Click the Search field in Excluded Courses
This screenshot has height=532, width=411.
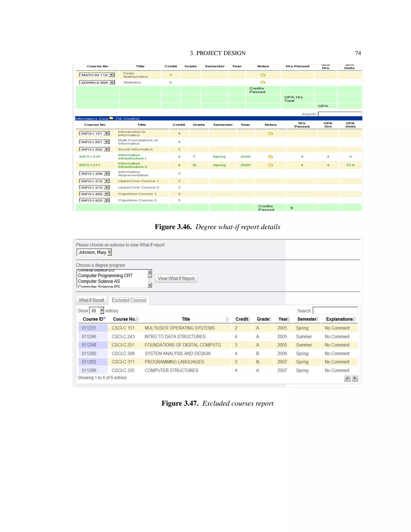click(x=335, y=311)
